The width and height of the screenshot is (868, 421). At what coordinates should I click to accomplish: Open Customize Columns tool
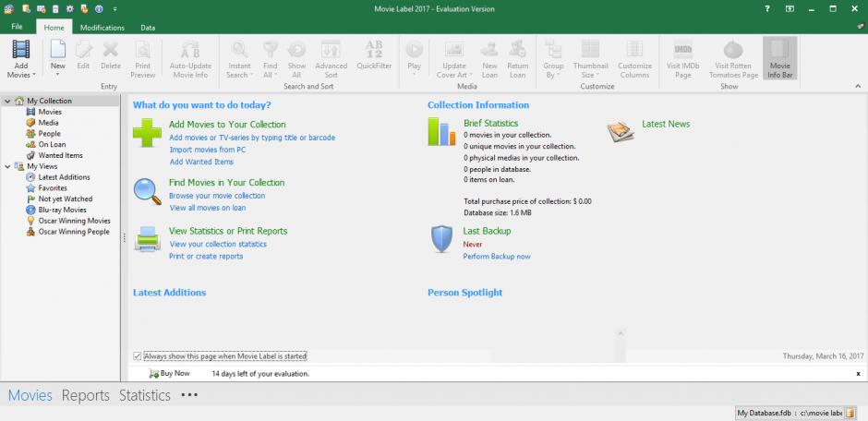click(x=634, y=59)
